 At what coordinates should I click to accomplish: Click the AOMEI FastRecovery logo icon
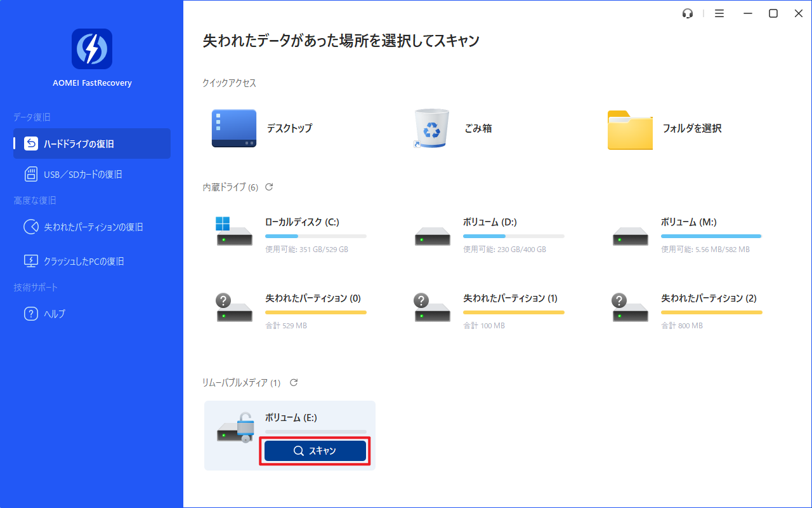point(92,49)
